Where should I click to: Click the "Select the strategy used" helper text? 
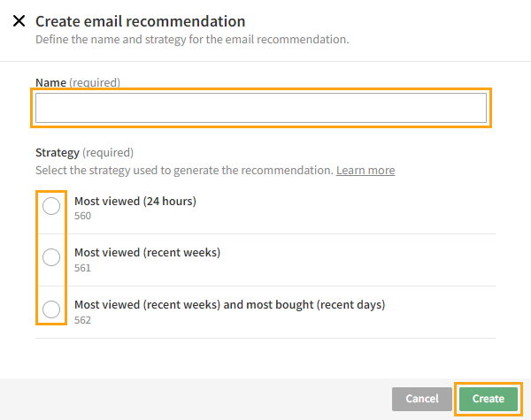pyautogui.click(x=183, y=170)
